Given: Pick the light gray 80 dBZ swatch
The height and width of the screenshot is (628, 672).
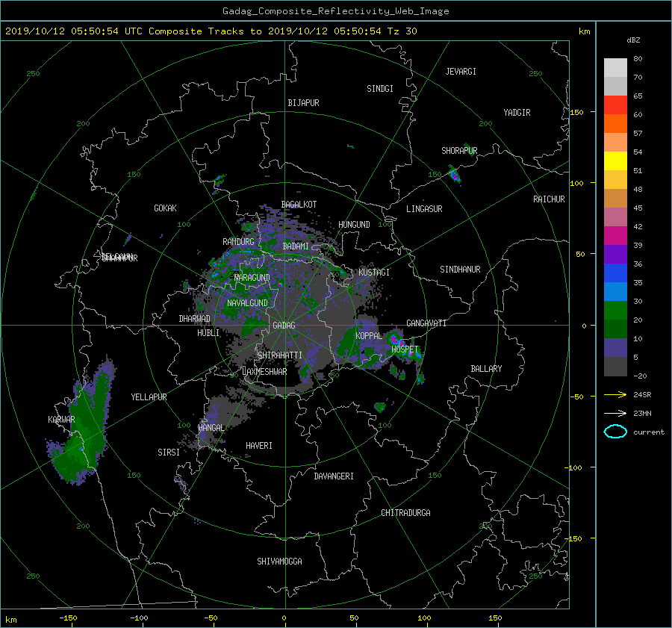Looking at the screenshot, I should [x=615, y=68].
